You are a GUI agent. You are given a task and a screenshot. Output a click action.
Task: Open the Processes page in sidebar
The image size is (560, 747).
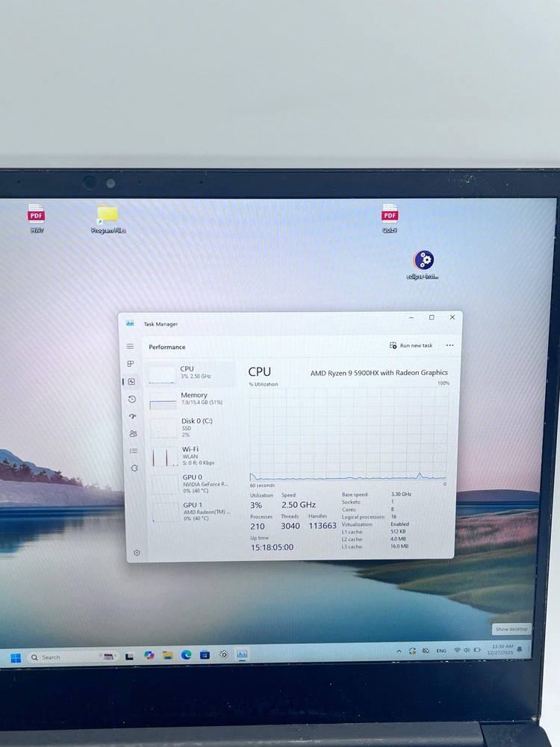[131, 364]
